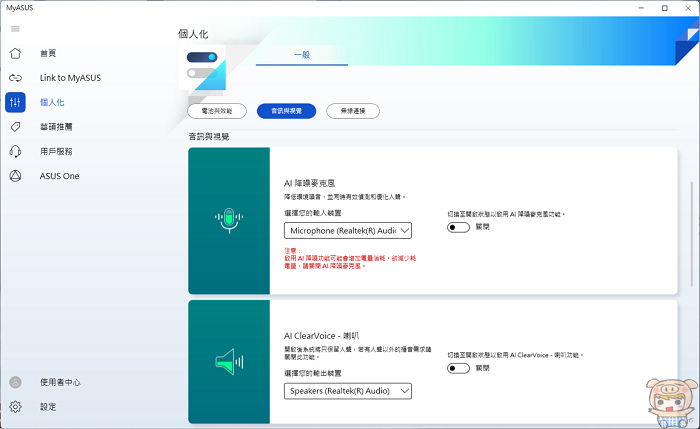Image resolution: width=700 pixels, height=429 pixels.
Task: Open 使用者中心 user icon
Action: [x=15, y=382]
